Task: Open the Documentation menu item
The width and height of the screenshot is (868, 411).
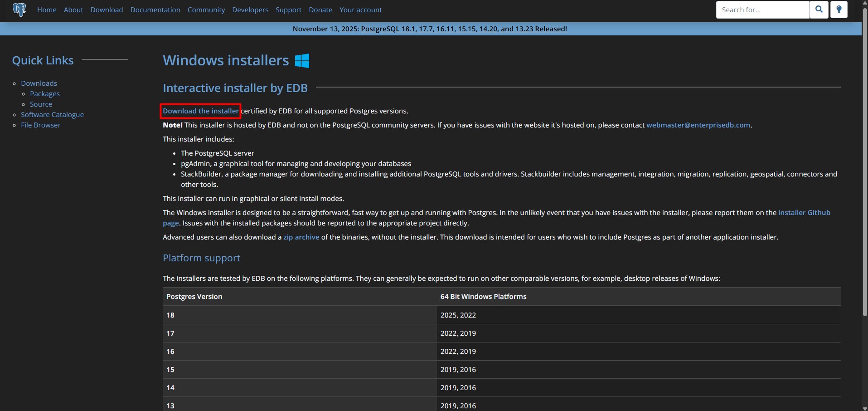Action: coord(155,10)
